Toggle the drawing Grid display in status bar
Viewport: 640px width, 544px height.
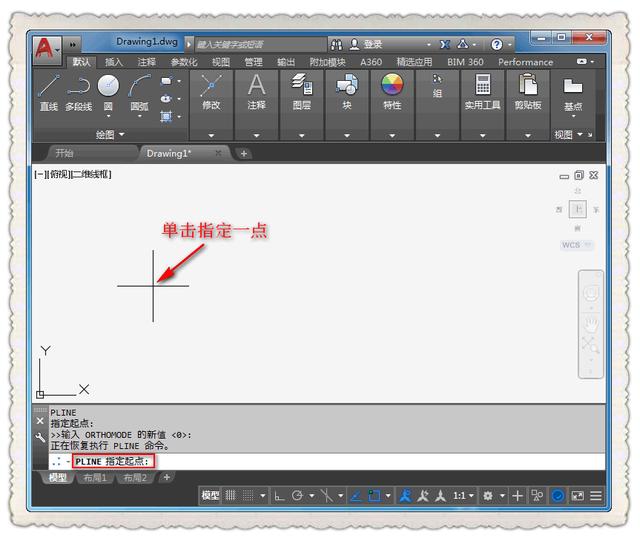(x=231, y=495)
